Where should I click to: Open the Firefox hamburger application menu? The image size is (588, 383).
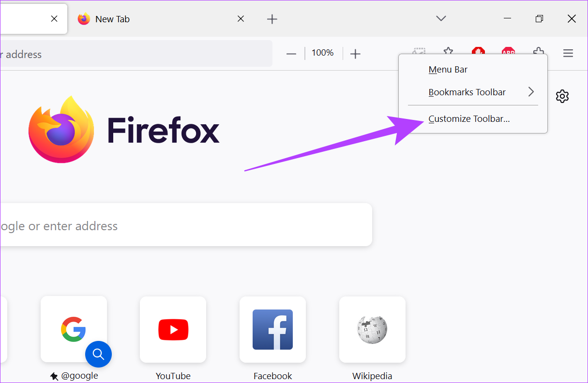coord(568,53)
